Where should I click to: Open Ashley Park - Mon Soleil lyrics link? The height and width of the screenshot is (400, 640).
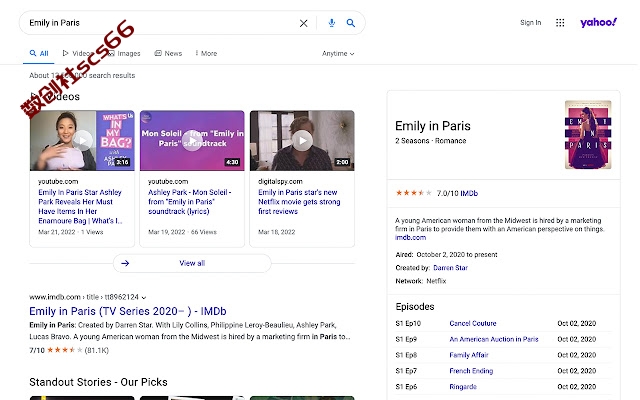pyautogui.click(x=190, y=202)
